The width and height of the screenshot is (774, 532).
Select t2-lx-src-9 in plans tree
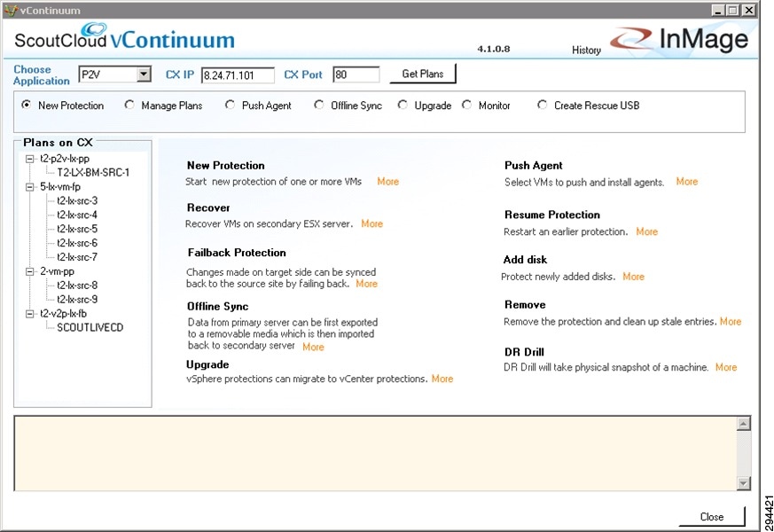pos(77,300)
